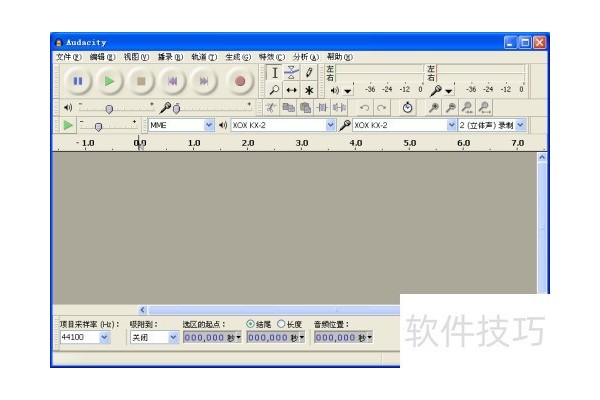600x400 pixels.
Task: Open the MME audio host dropdown
Action: (209, 125)
